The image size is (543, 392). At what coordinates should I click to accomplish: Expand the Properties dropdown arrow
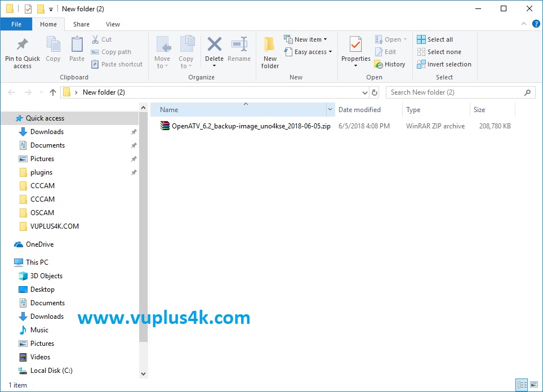click(355, 66)
